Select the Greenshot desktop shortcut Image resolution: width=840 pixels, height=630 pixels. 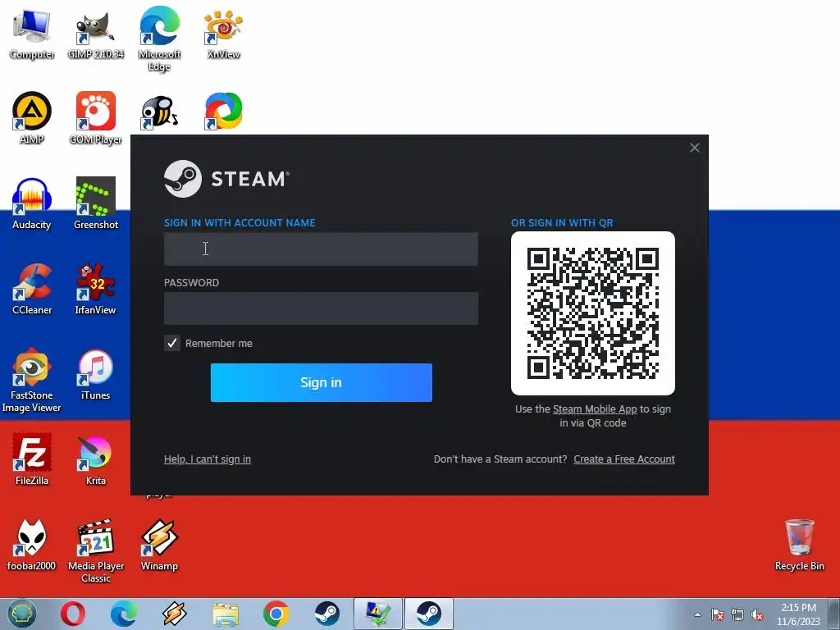pos(95,203)
